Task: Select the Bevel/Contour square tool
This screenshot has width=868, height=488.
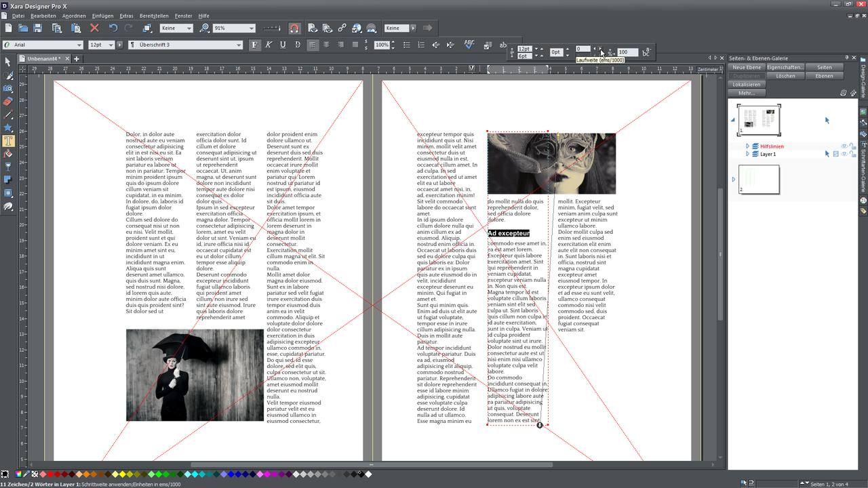Action: [x=8, y=193]
